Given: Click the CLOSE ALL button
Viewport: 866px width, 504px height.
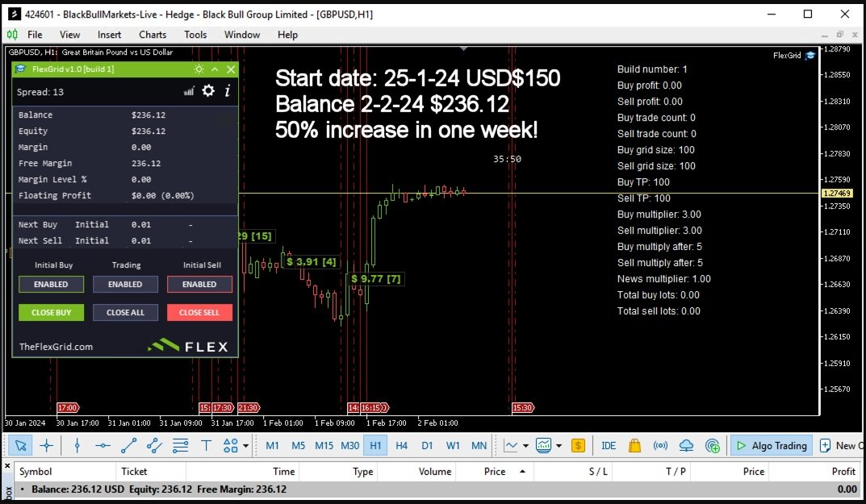Looking at the screenshot, I should (x=125, y=313).
